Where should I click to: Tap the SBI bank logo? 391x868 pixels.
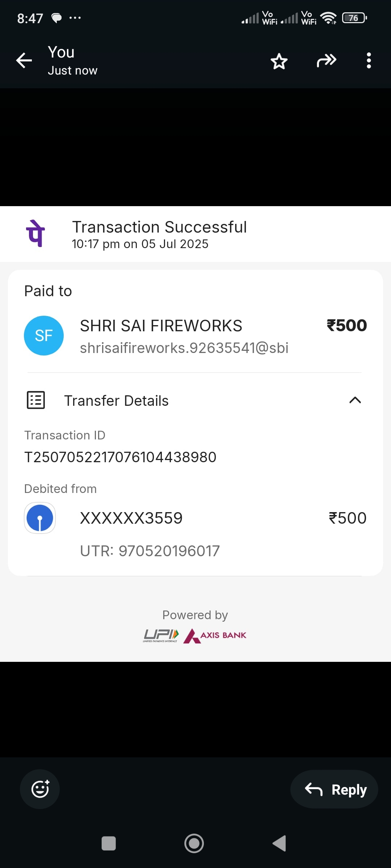[40, 518]
